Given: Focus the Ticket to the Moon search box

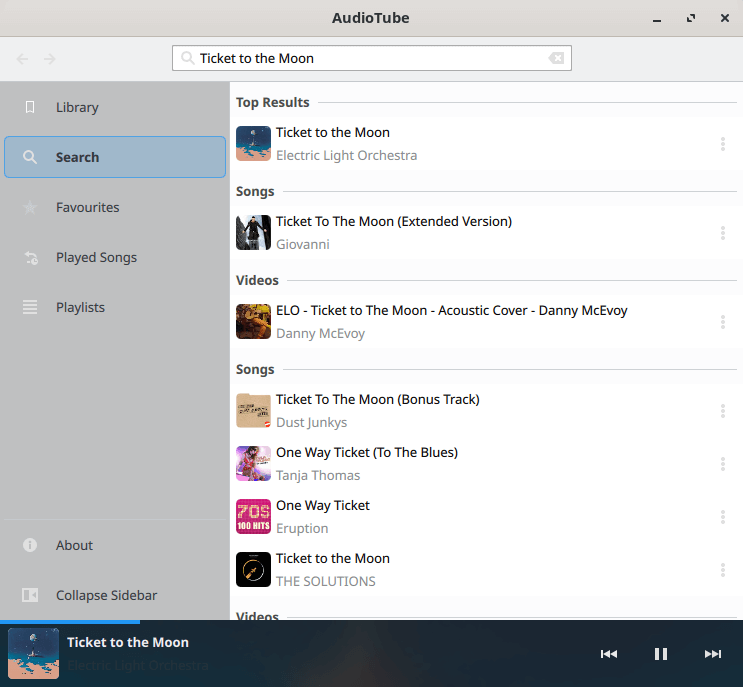Looking at the screenshot, I should click(372, 58).
